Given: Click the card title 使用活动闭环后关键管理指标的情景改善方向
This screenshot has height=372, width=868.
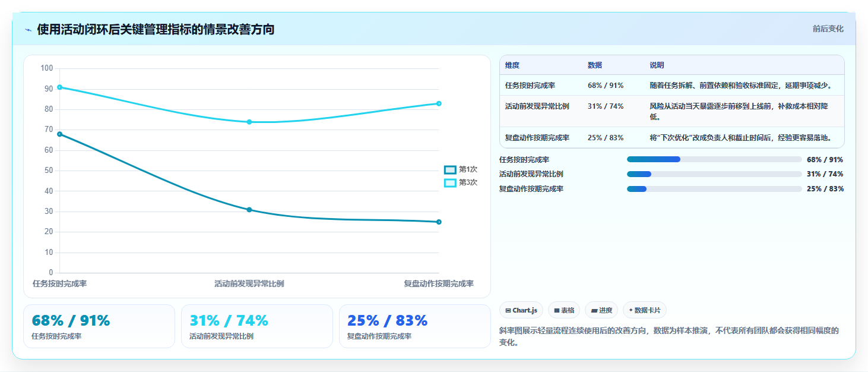Looking at the screenshot, I should [156, 30].
